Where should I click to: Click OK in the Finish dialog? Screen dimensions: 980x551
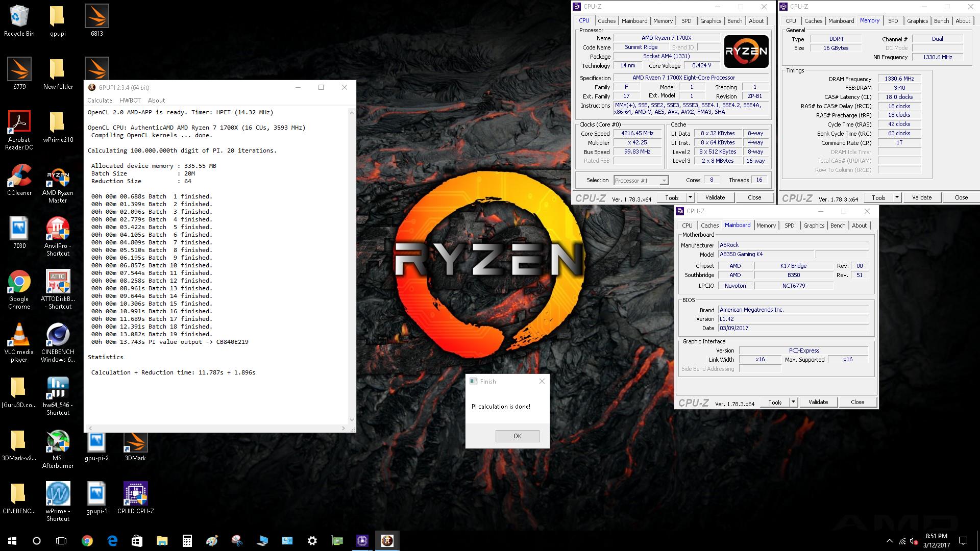click(x=518, y=436)
